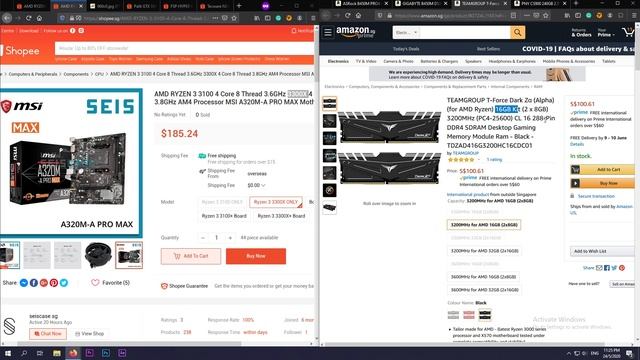Click View Shop for seiscase.sg
The image size is (640, 360).
tap(89, 333)
